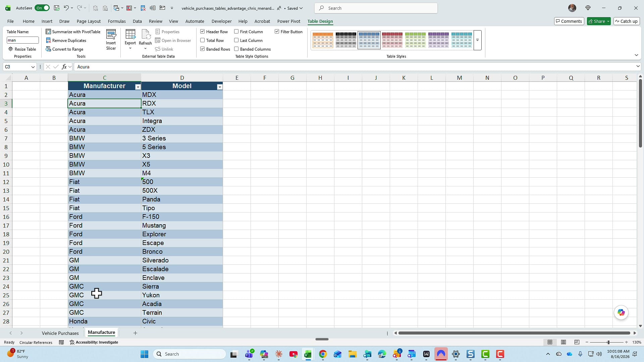The height and width of the screenshot is (362, 644).
Task: Open the Name Box dropdown arrow
Action: (33, 67)
